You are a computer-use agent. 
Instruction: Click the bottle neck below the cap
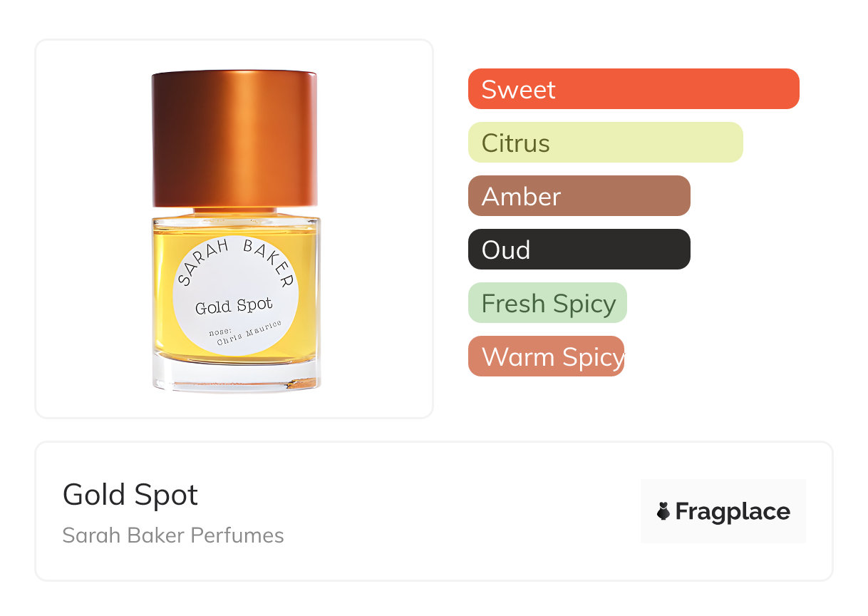click(x=235, y=211)
